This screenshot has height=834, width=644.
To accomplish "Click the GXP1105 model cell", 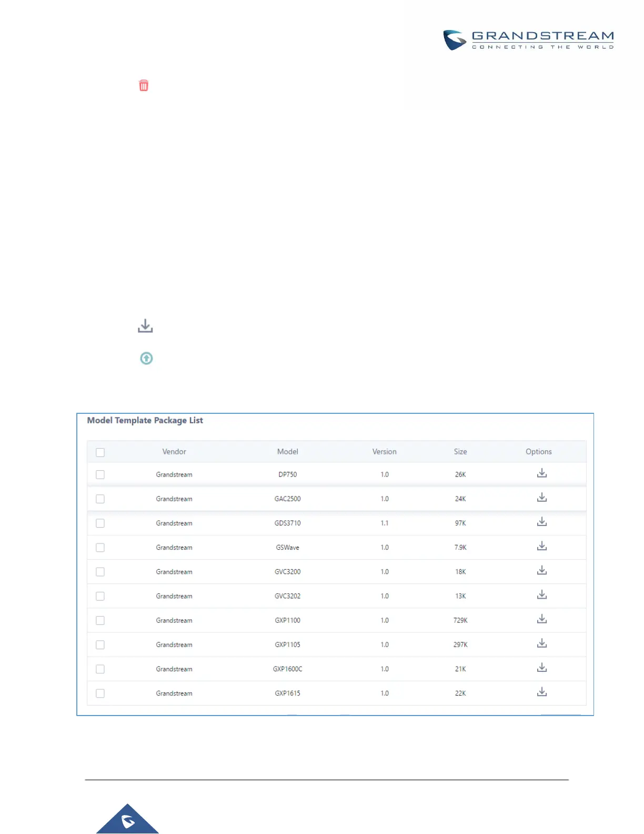I will click(x=288, y=644).
